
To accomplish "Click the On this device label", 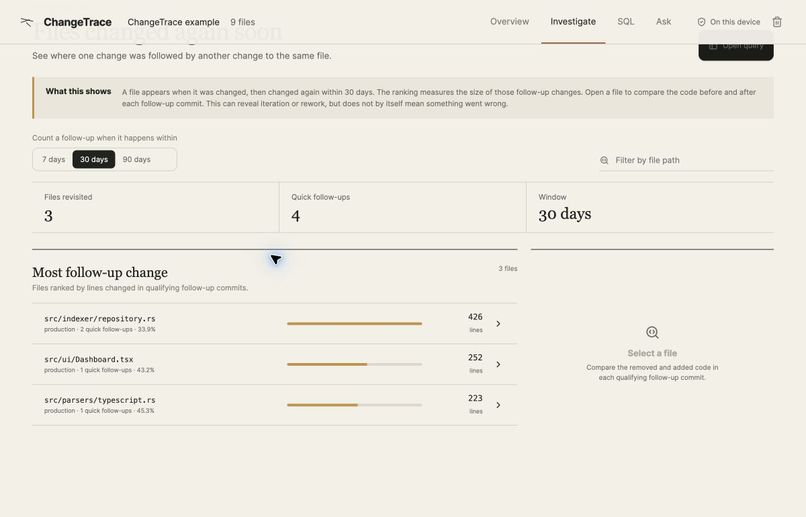I will 735,22.
